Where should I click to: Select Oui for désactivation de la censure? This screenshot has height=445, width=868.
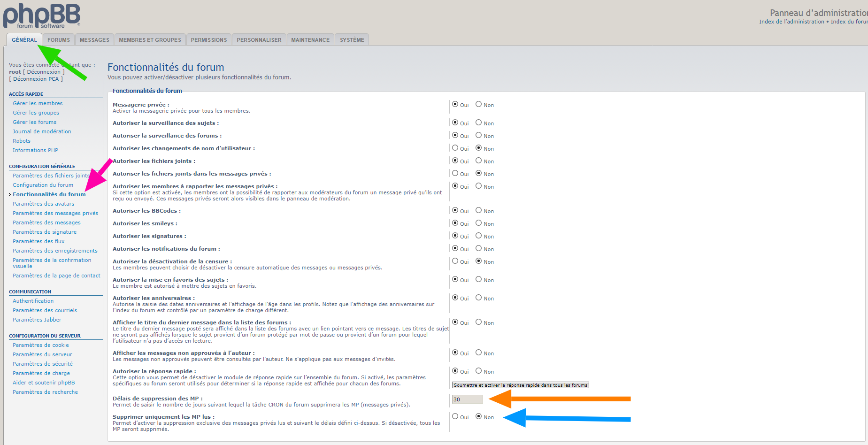coord(455,261)
